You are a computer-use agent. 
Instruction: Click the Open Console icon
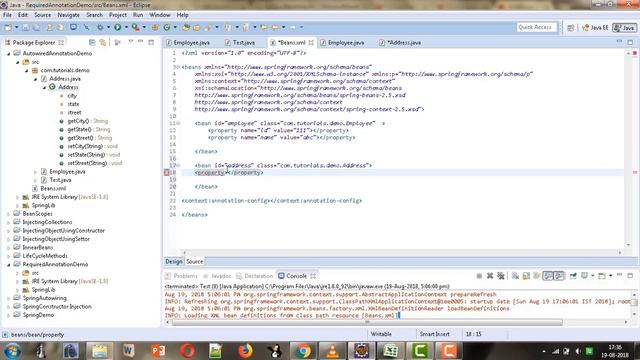(602, 276)
